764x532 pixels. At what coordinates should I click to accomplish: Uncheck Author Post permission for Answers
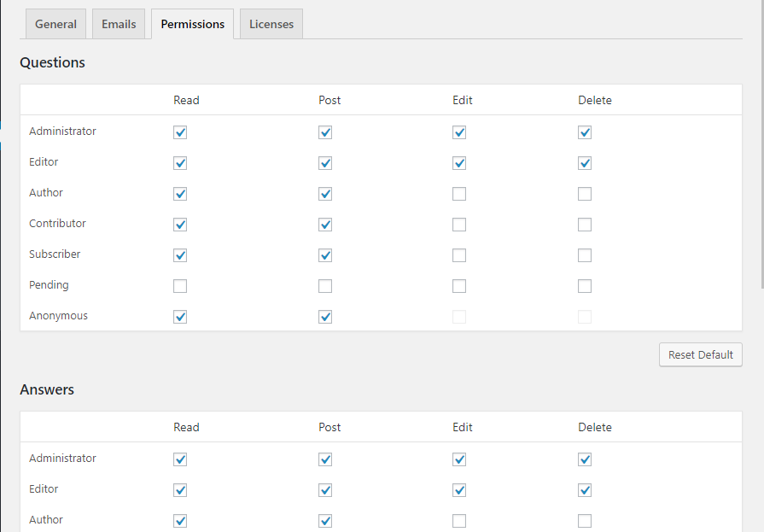click(325, 521)
